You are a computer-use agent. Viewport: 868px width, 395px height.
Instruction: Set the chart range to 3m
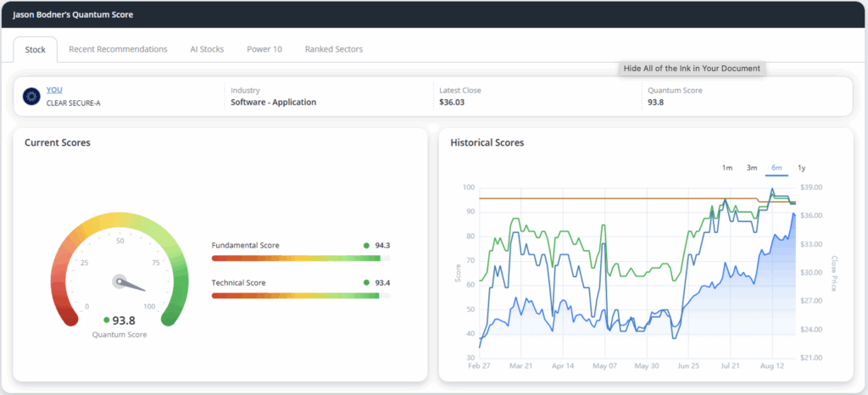pyautogui.click(x=752, y=168)
